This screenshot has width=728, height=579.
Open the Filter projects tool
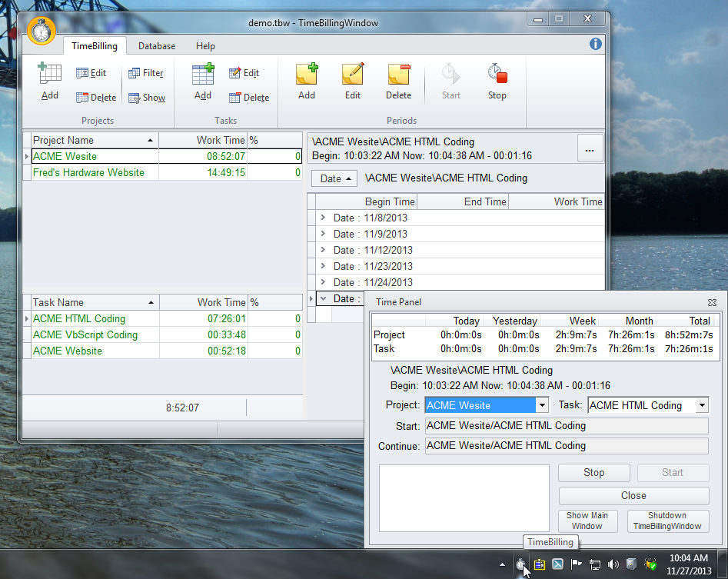tap(145, 73)
